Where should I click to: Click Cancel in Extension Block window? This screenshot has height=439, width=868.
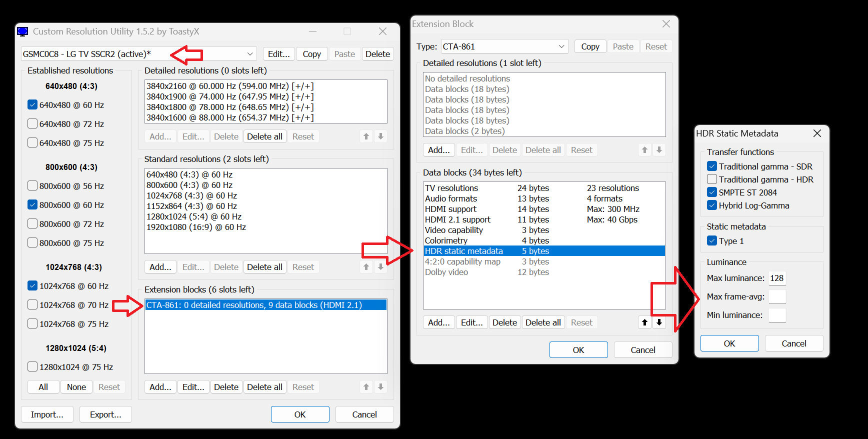[x=643, y=350]
